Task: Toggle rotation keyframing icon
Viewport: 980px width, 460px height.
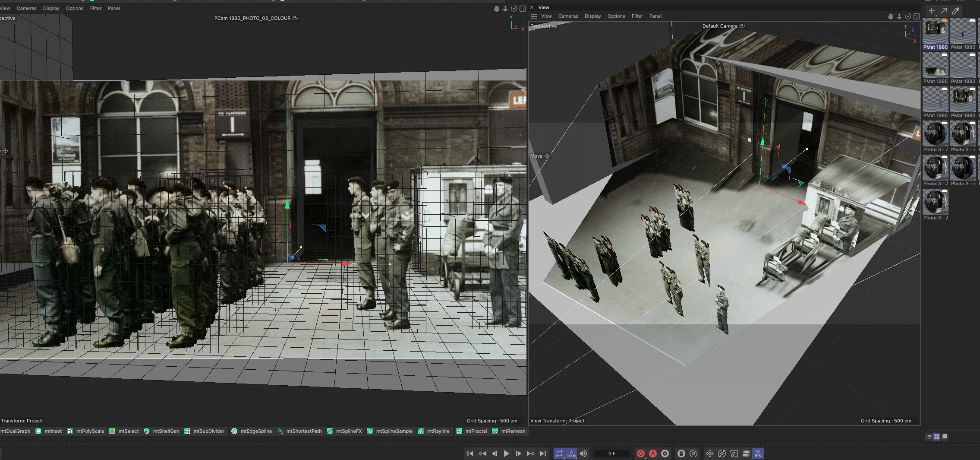Action: coord(722,454)
